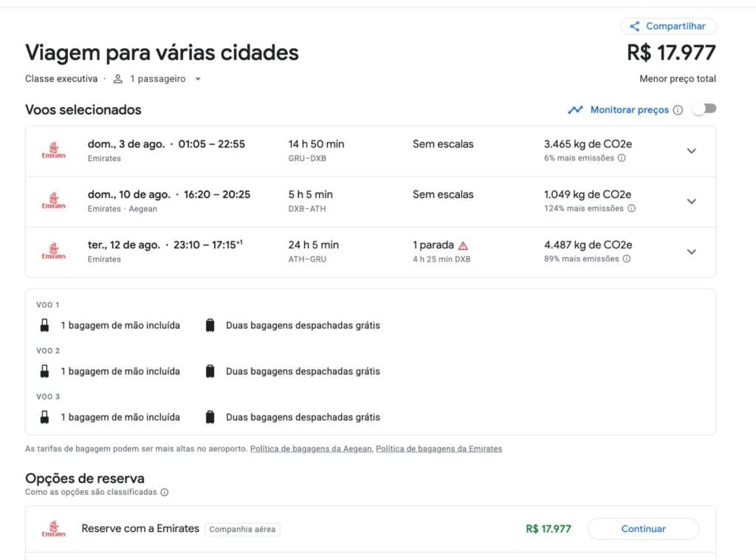756x560 pixels.
Task: Click info icon beside 6% mais emissões
Action: click(x=622, y=158)
